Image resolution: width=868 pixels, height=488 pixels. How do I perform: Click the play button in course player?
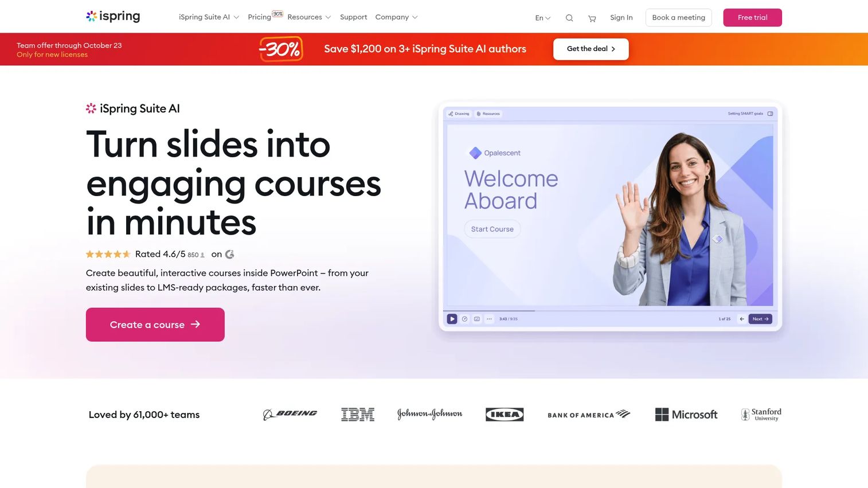point(452,319)
